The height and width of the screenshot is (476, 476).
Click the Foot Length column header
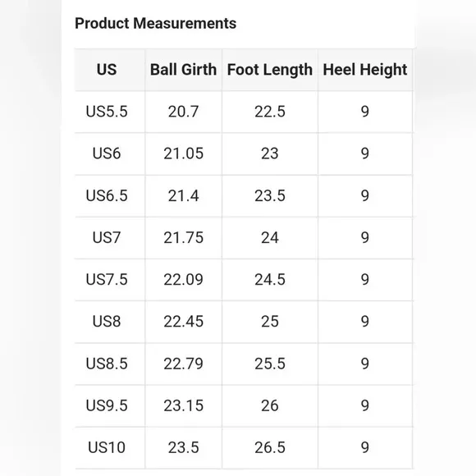pos(270,70)
